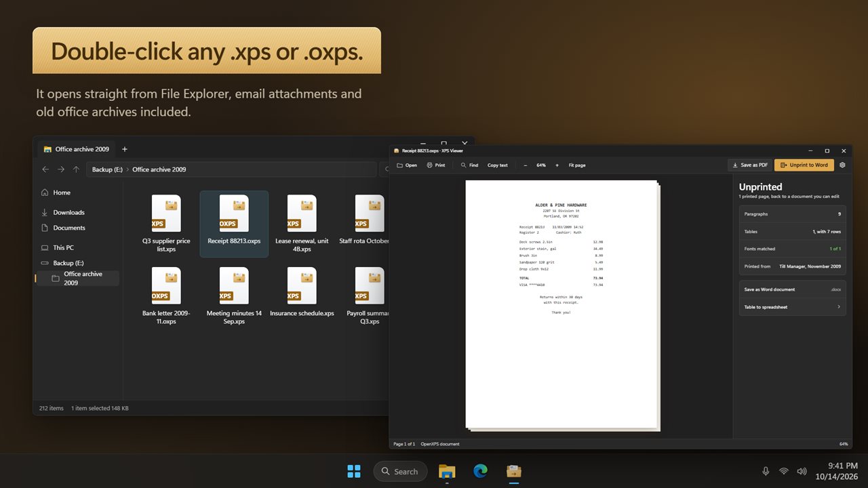Image resolution: width=868 pixels, height=488 pixels.
Task: Open the Windows Start menu
Action: pyautogui.click(x=353, y=471)
